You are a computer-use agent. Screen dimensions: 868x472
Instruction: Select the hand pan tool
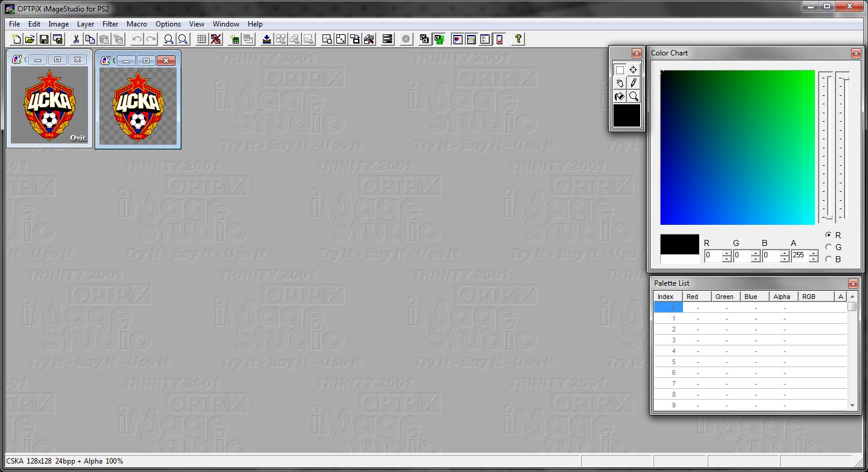click(620, 83)
